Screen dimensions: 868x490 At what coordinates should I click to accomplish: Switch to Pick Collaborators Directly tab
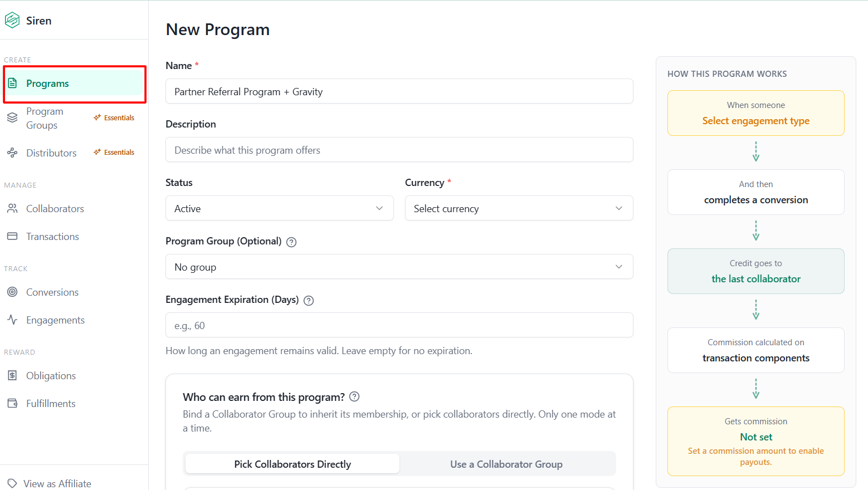[292, 464]
